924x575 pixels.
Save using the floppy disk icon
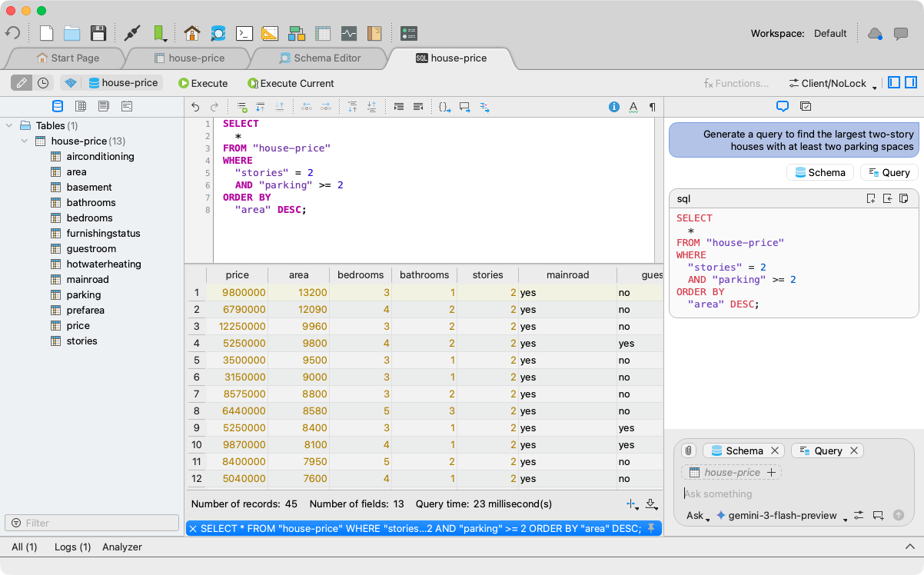[98, 33]
